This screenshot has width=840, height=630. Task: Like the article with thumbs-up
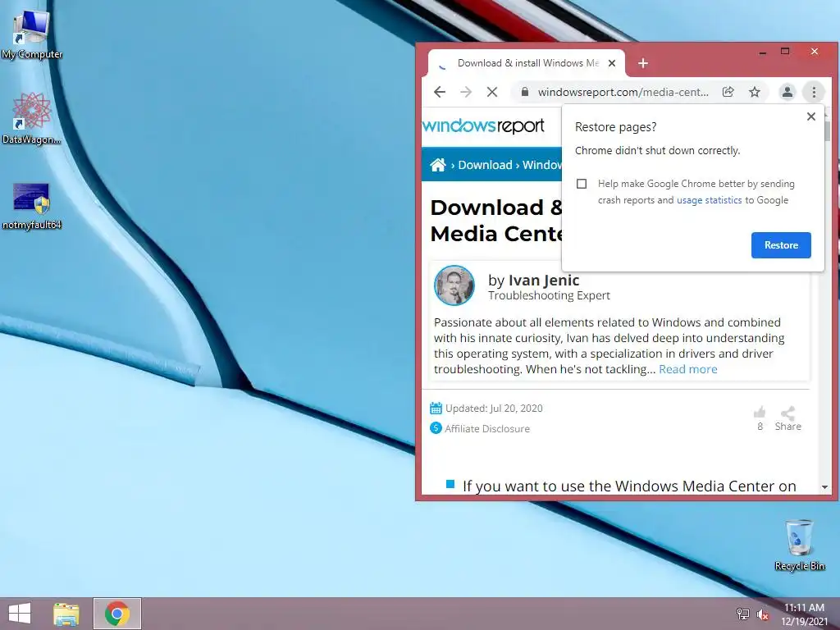pyautogui.click(x=760, y=412)
